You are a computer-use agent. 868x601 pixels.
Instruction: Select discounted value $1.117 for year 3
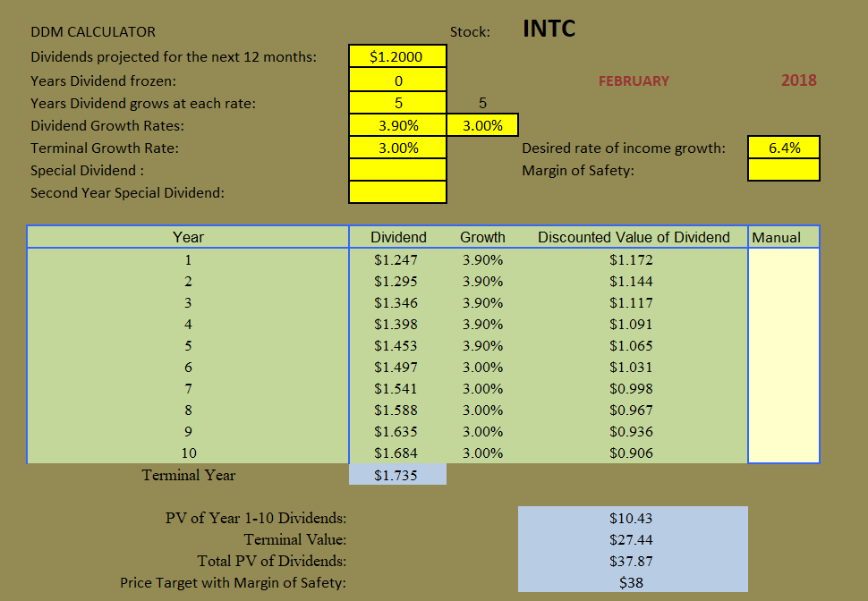tap(631, 302)
